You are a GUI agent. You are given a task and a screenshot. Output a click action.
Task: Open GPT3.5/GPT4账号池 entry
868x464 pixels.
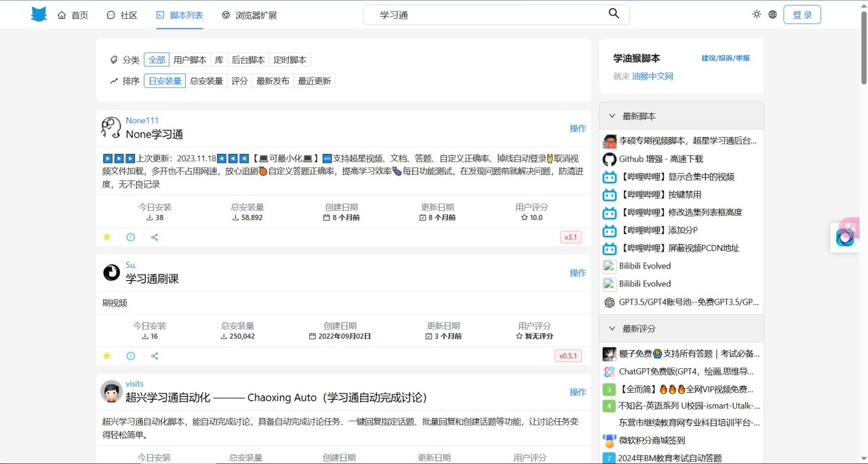click(x=689, y=302)
